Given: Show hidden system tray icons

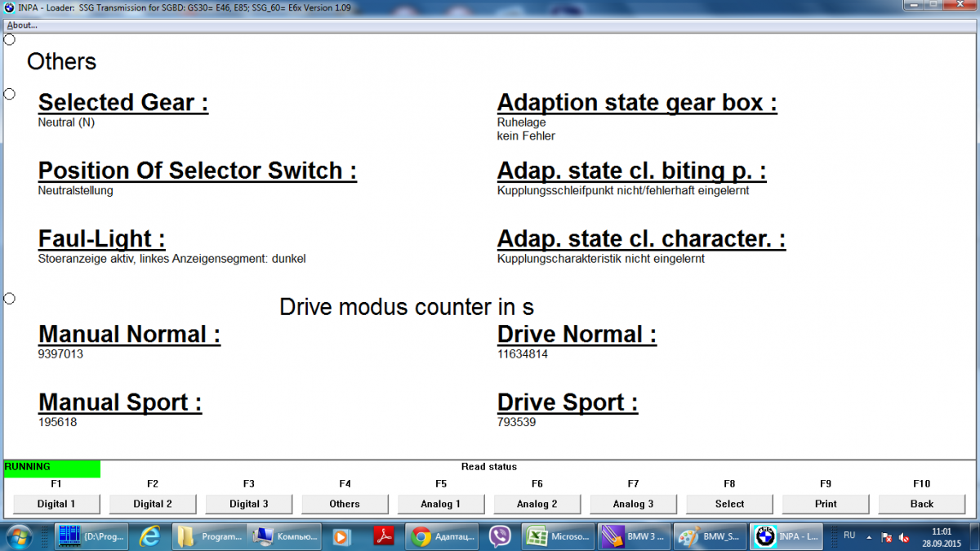Looking at the screenshot, I should 870,537.
